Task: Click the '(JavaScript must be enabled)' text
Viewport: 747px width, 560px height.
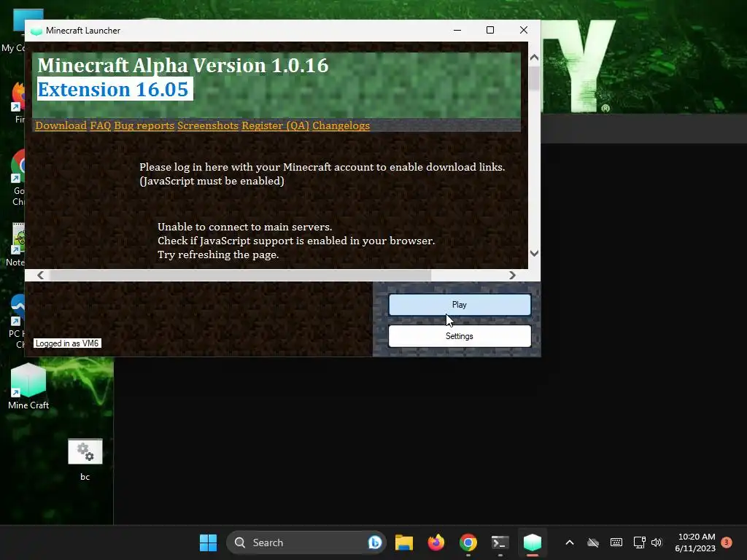Action: [x=212, y=181]
